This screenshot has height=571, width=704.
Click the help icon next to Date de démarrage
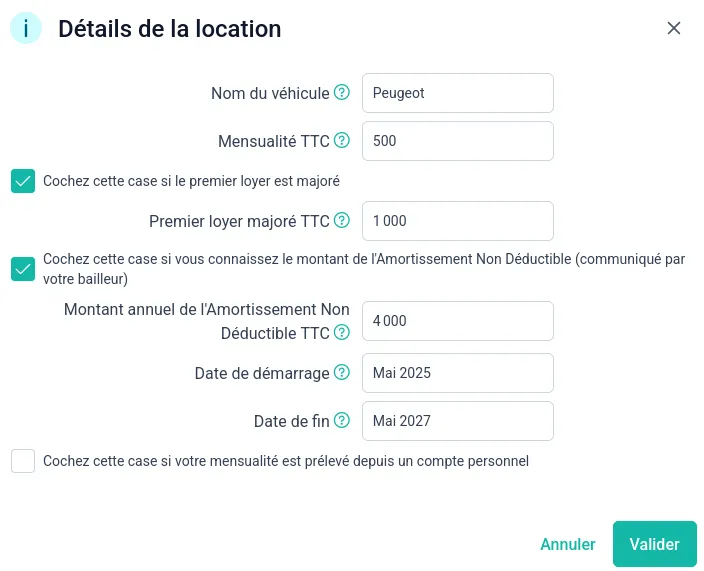tap(342, 373)
